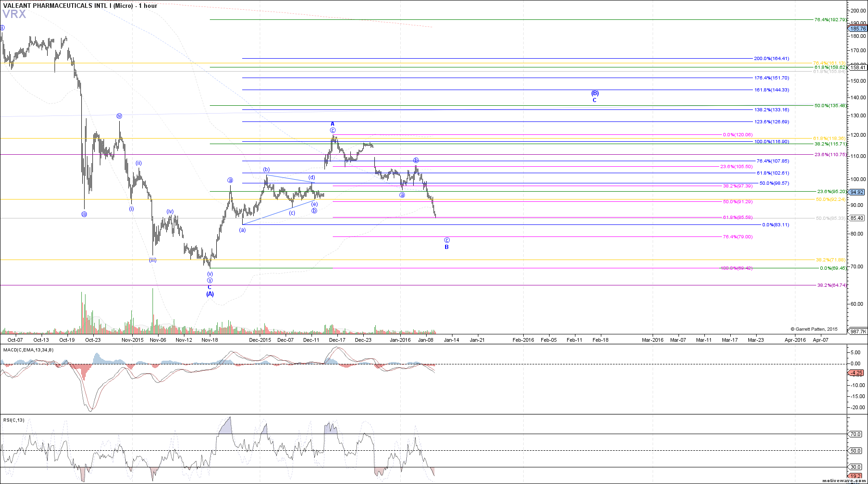Select the 161.8%(144.33) extension label
The width and height of the screenshot is (868, 484).
coord(771,90)
